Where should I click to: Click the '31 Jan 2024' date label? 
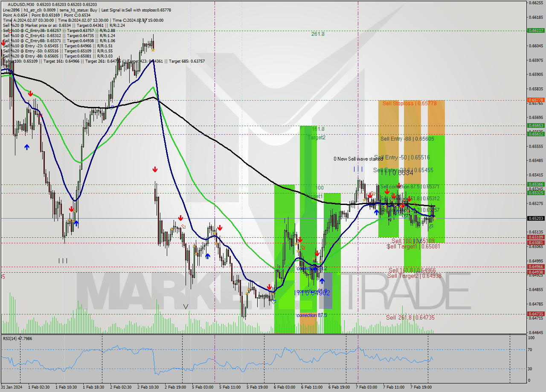pyautogui.click(x=12, y=387)
